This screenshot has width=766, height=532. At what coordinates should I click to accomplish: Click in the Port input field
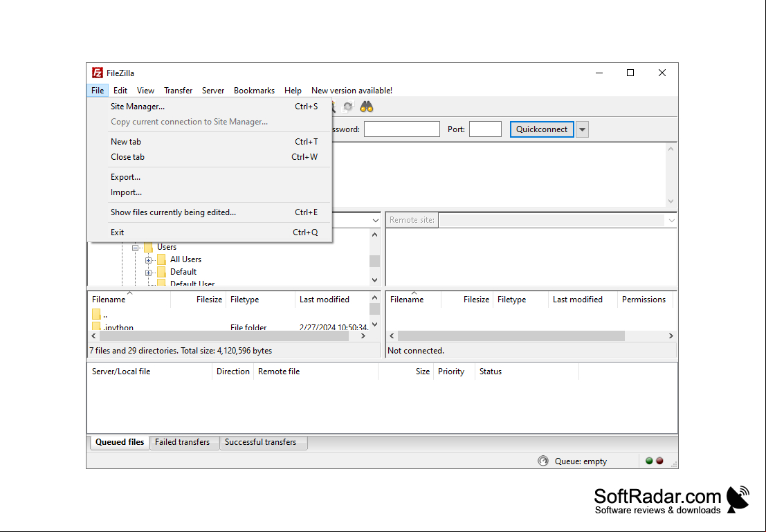[x=485, y=129]
